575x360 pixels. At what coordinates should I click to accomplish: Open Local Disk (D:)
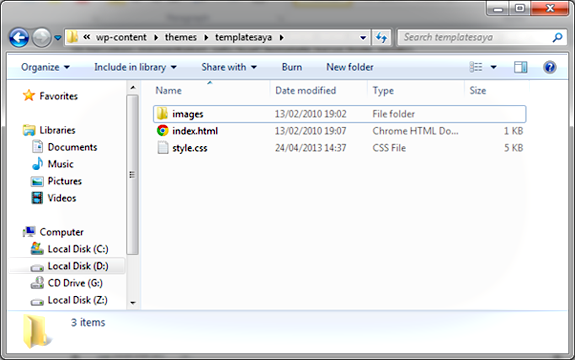(78, 266)
